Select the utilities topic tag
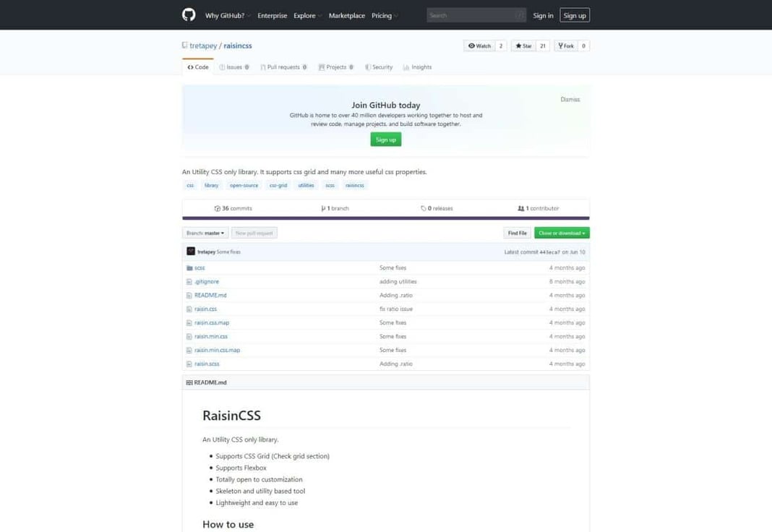Screen dimensions: 772x532 point(306,185)
